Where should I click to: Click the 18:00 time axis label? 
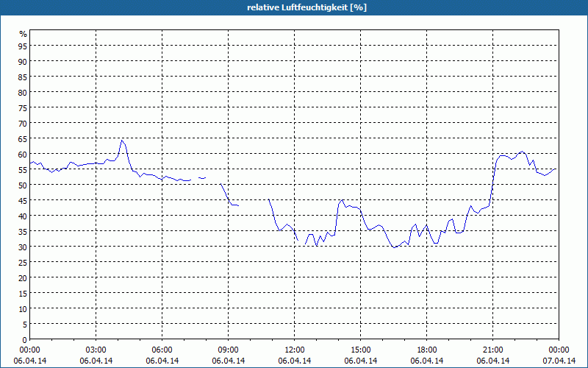[427, 350]
